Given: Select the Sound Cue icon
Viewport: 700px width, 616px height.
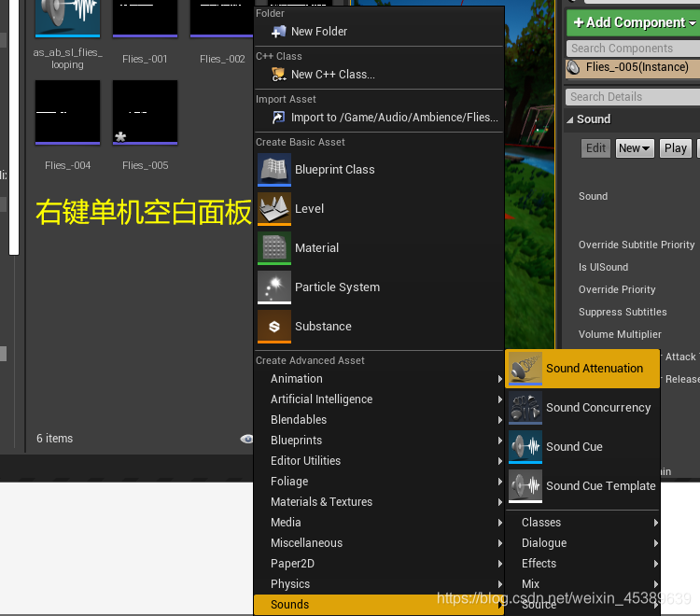Looking at the screenshot, I should (525, 447).
